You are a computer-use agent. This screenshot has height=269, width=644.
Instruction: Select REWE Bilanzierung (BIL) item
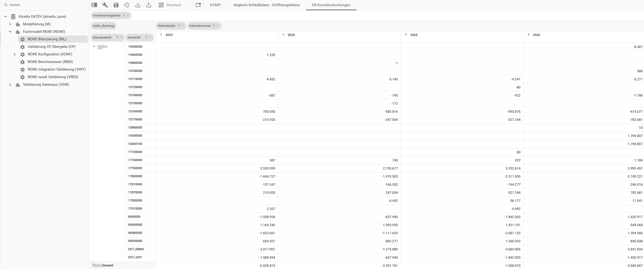pos(53,39)
